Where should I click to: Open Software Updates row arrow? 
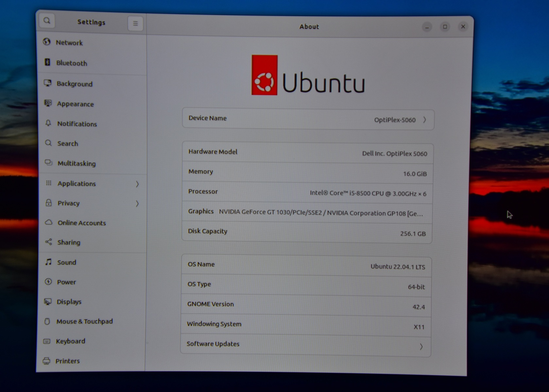421,347
